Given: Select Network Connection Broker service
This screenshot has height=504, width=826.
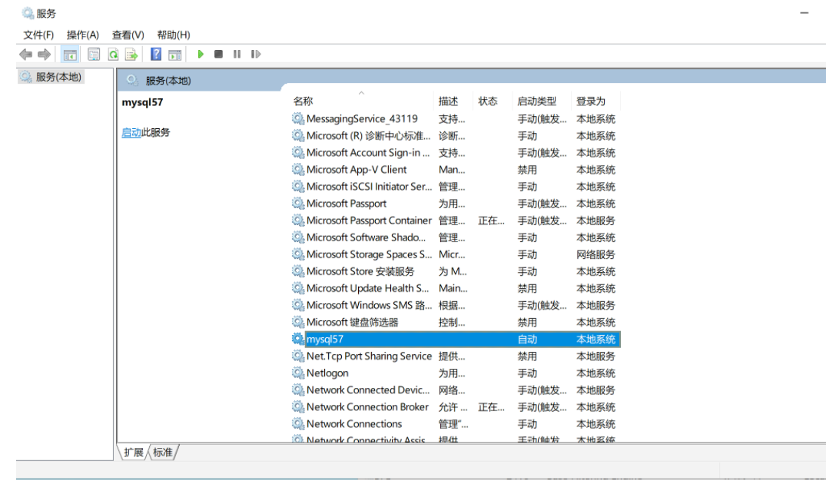Looking at the screenshot, I should 456,406.
